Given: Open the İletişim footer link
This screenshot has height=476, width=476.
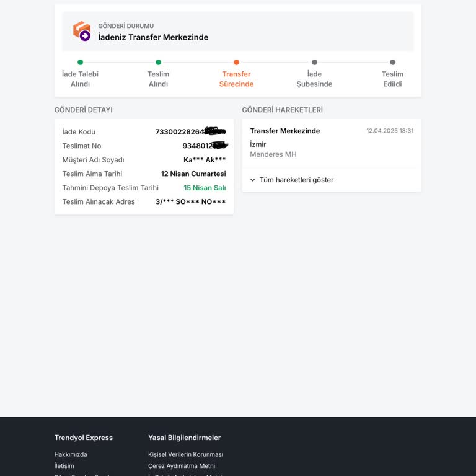Looking at the screenshot, I should [64, 465].
